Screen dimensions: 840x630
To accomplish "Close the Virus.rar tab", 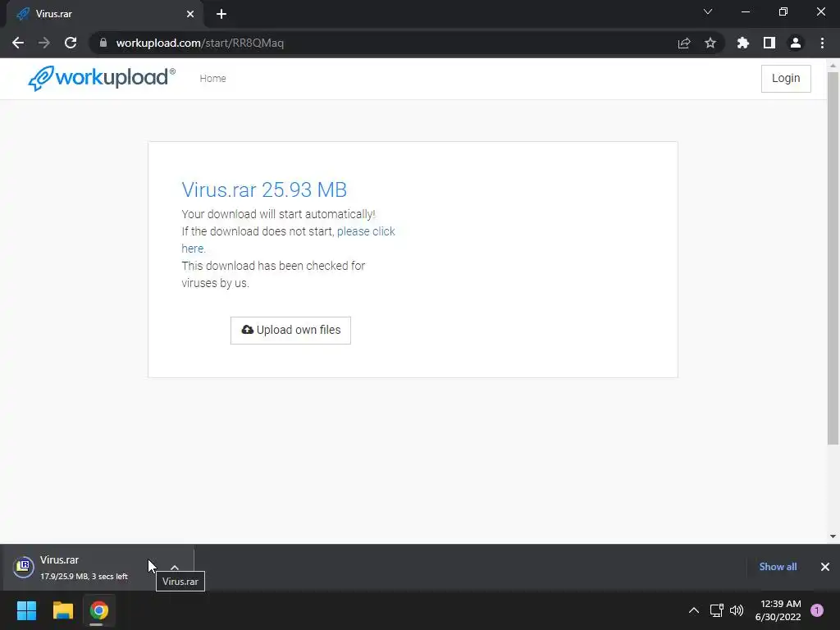I will click(190, 14).
